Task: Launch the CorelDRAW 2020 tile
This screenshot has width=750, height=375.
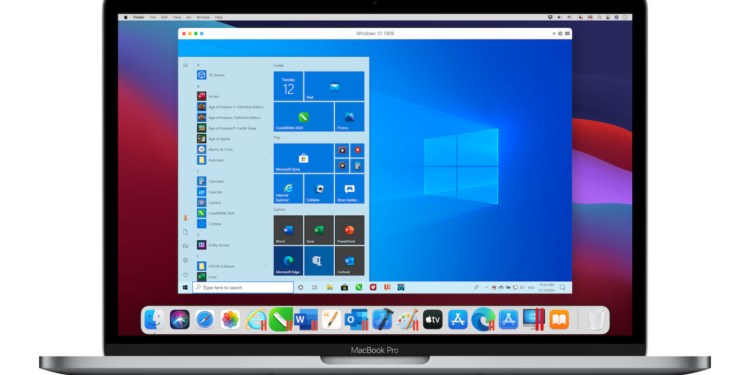Action: click(x=303, y=117)
